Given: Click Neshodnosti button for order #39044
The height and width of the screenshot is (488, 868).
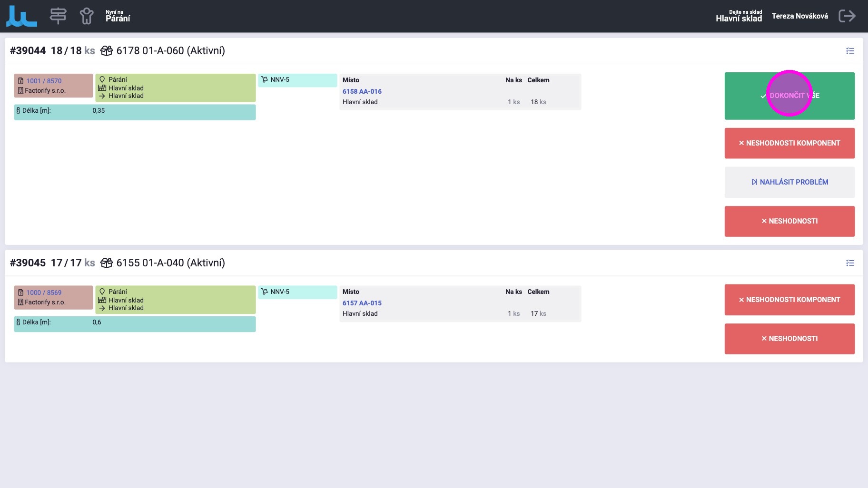Looking at the screenshot, I should tap(789, 221).
